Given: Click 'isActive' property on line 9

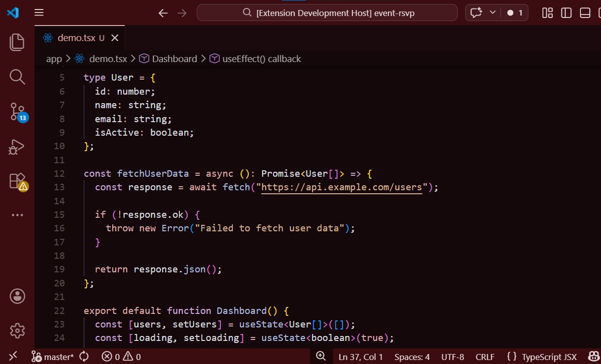Looking at the screenshot, I should (x=117, y=133).
